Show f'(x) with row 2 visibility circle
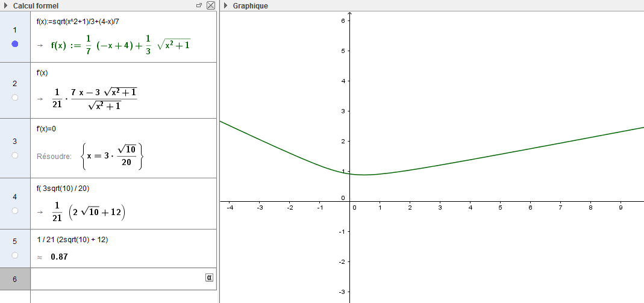Viewport: 644px width, 303px height. coord(15,98)
